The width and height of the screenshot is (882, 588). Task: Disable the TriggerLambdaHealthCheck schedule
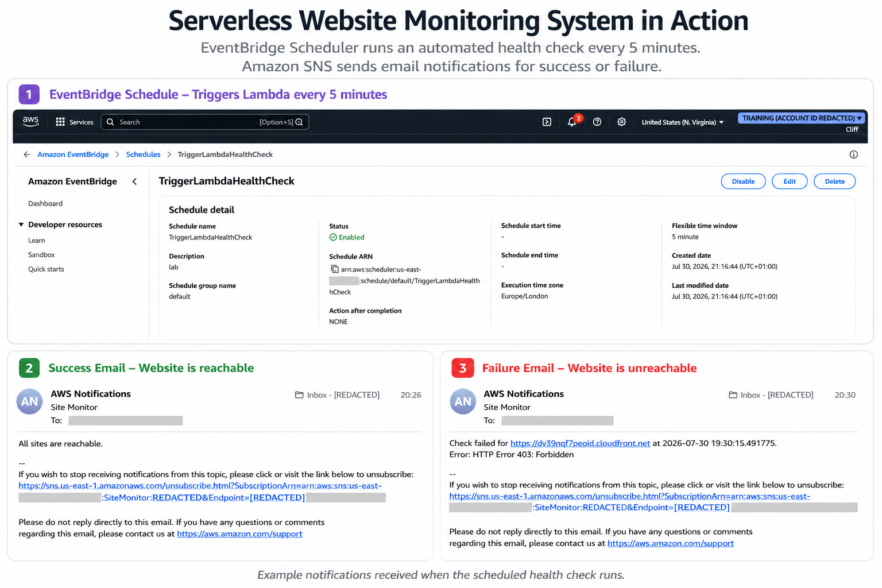click(x=743, y=181)
